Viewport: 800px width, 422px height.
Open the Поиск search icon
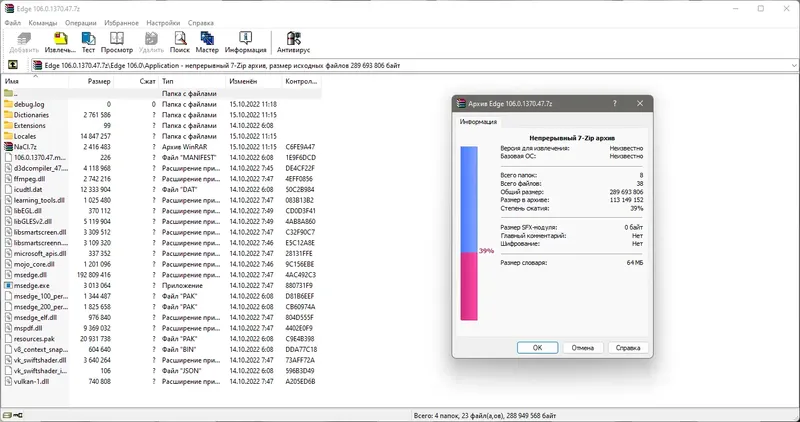pos(180,39)
